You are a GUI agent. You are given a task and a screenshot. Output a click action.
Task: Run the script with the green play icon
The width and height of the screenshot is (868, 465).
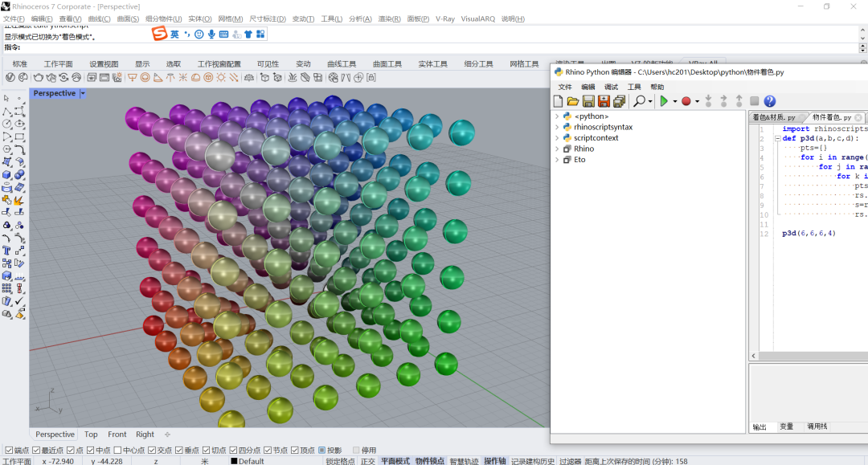(664, 101)
